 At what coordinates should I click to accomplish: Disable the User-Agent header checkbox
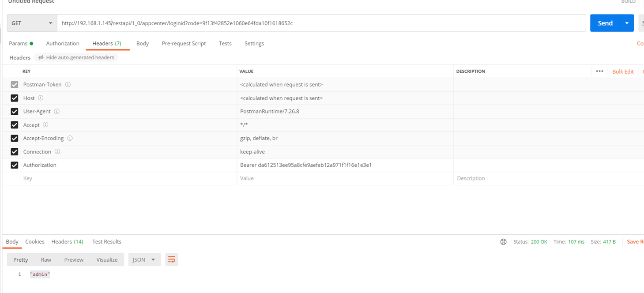(x=15, y=112)
